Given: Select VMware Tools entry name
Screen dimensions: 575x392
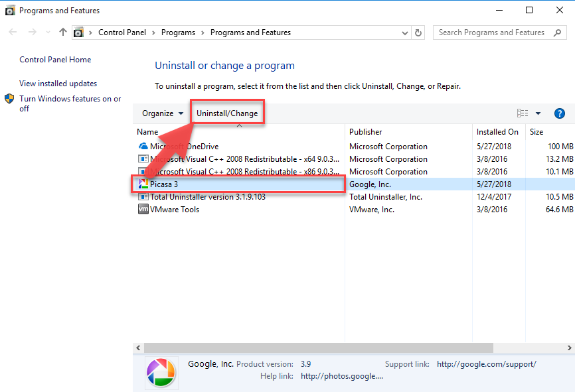Looking at the screenshot, I should coord(175,210).
